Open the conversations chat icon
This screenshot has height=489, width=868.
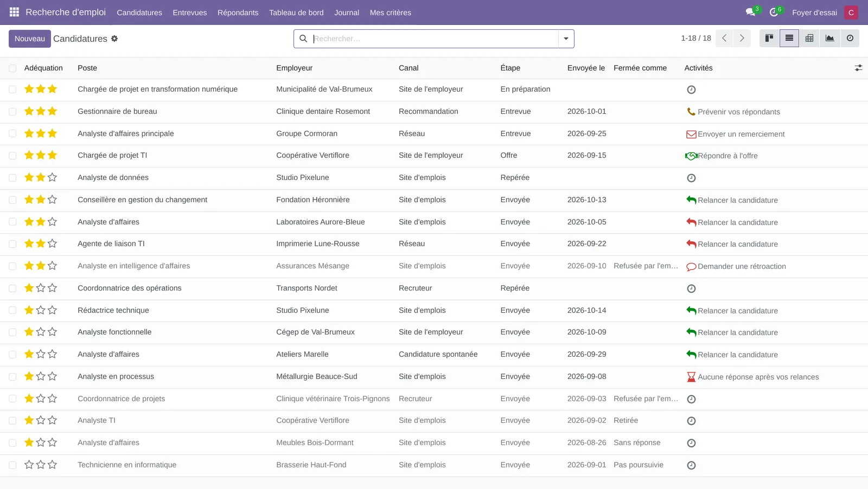tap(751, 12)
